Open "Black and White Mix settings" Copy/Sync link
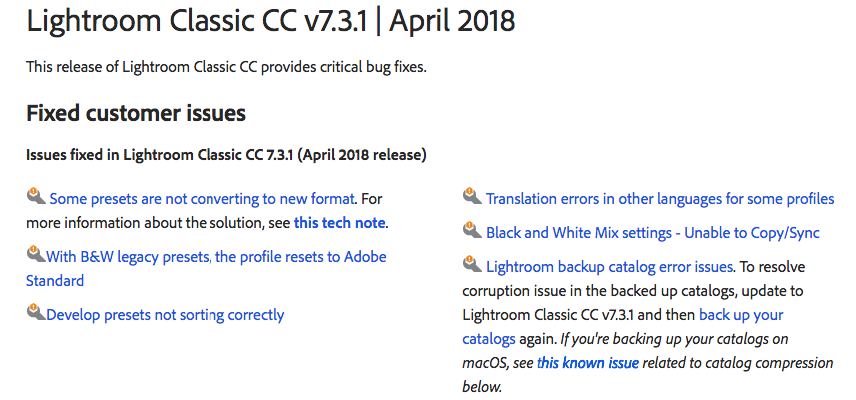 [652, 233]
